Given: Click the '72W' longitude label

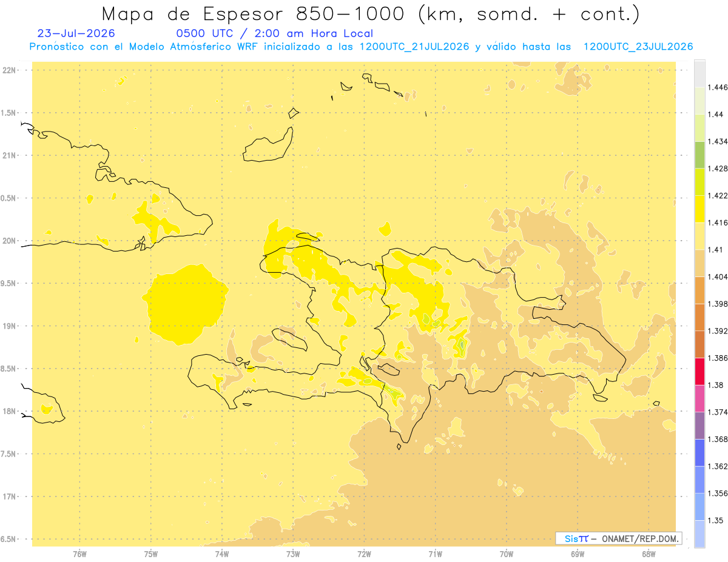Looking at the screenshot, I should tap(365, 554).
